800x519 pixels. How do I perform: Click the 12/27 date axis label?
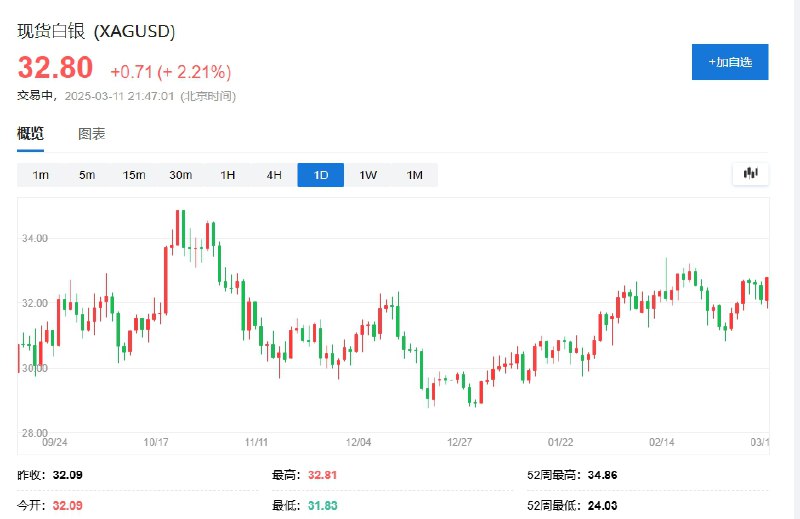[x=459, y=442]
